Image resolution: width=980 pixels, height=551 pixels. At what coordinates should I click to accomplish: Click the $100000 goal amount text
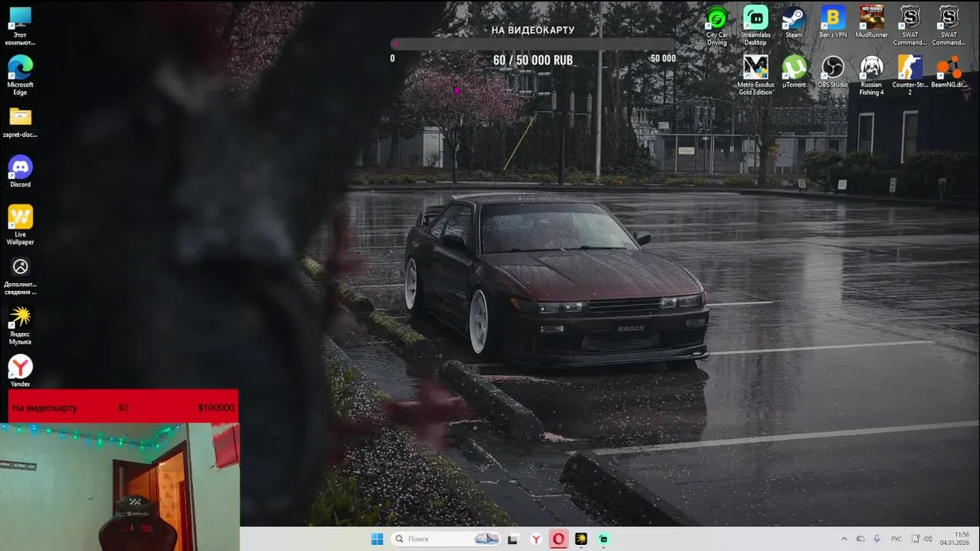216,408
